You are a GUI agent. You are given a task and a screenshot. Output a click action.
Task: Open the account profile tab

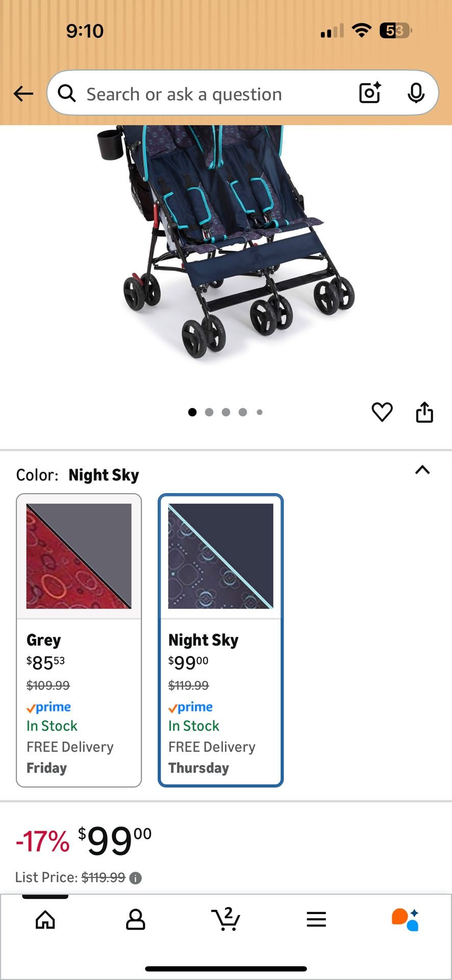pyautogui.click(x=135, y=920)
